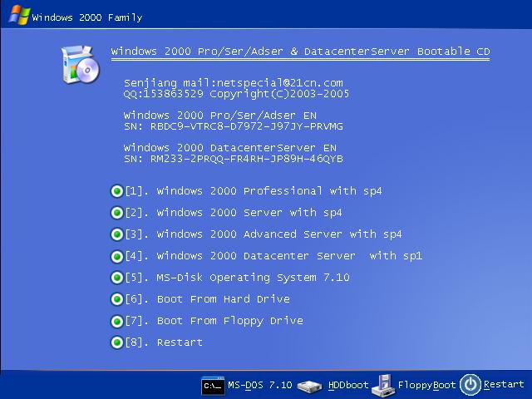The height and width of the screenshot is (399, 532).
Task: Pick Boot From Floppy Drive option
Action: tap(214, 321)
